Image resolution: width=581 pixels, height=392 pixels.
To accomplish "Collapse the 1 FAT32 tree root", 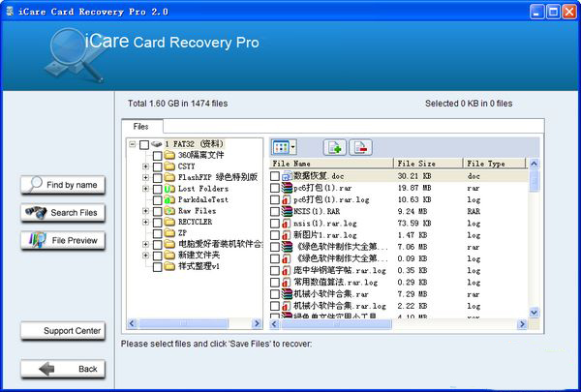I will 133,144.
